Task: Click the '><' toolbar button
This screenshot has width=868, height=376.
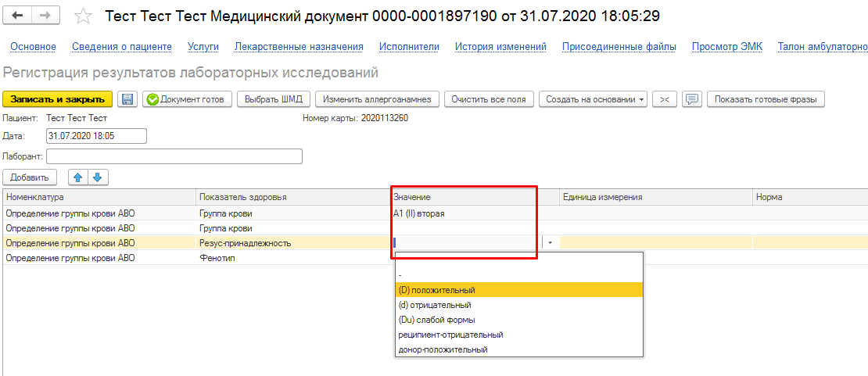Action: pyautogui.click(x=664, y=99)
